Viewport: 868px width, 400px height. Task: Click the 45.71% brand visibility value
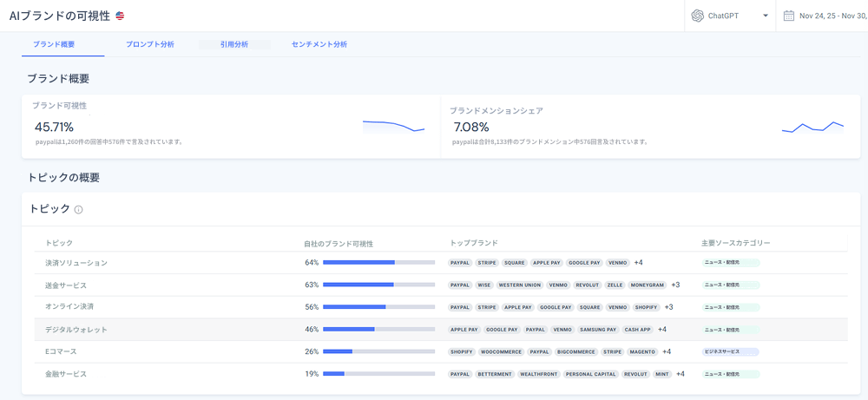54,128
